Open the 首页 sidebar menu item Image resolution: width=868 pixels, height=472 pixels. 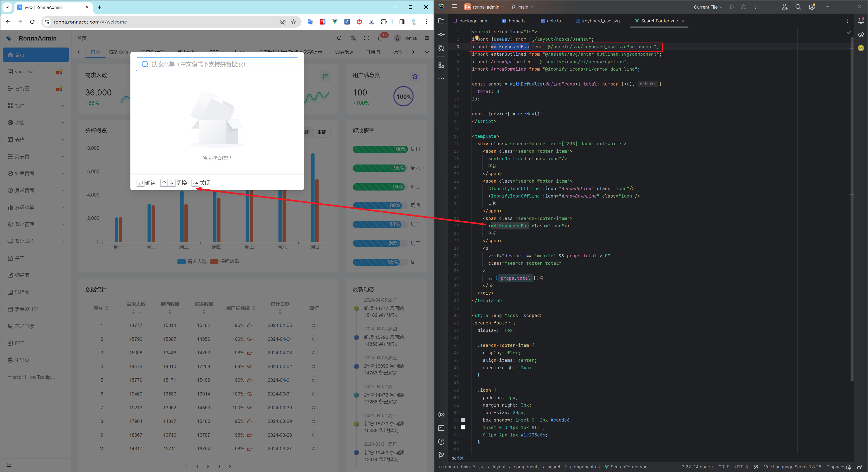coord(36,55)
